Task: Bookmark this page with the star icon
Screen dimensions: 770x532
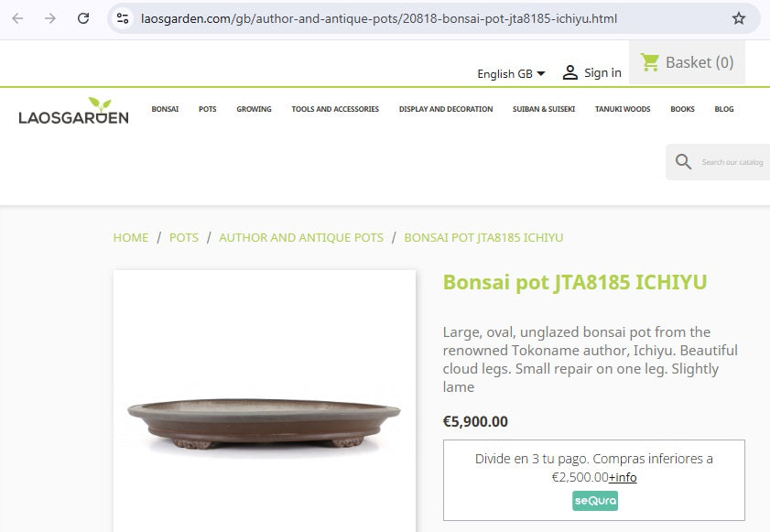Action: (739, 18)
